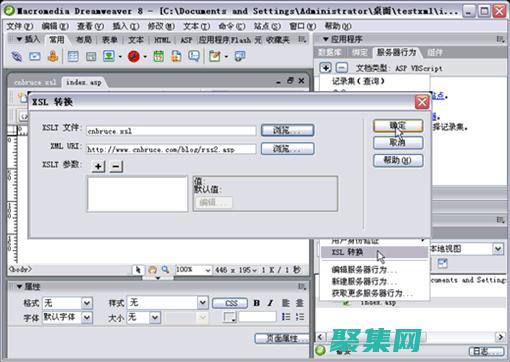The width and height of the screenshot is (510, 362).
Task: Collapse the 应用程序 panel group
Action: (x=326, y=39)
